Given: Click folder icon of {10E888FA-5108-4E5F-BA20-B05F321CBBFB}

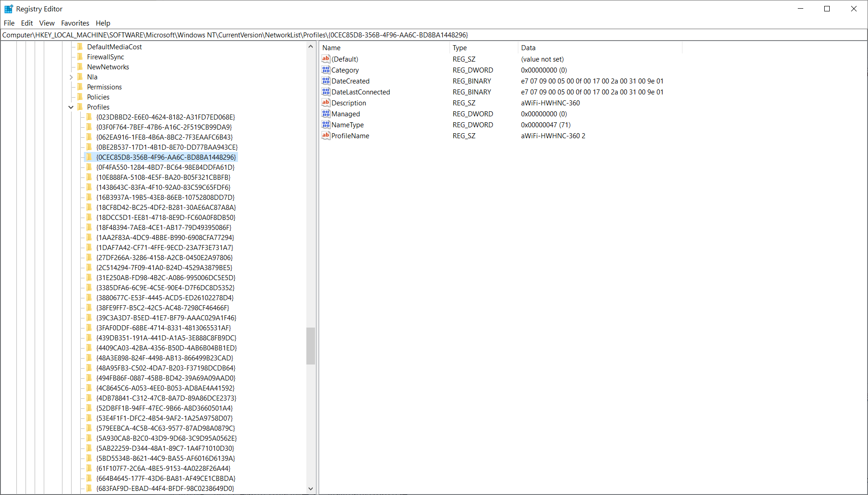Looking at the screenshot, I should [89, 177].
